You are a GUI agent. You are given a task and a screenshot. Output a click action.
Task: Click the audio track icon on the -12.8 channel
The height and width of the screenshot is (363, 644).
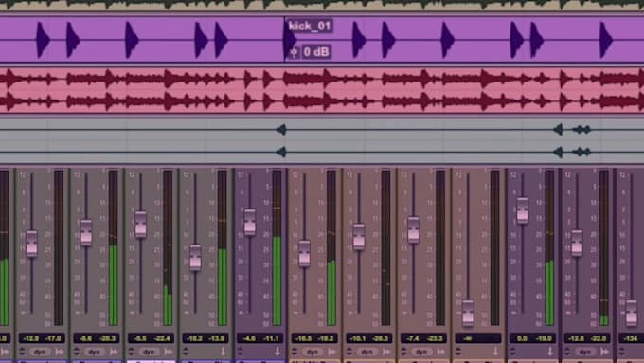[x=604, y=352]
